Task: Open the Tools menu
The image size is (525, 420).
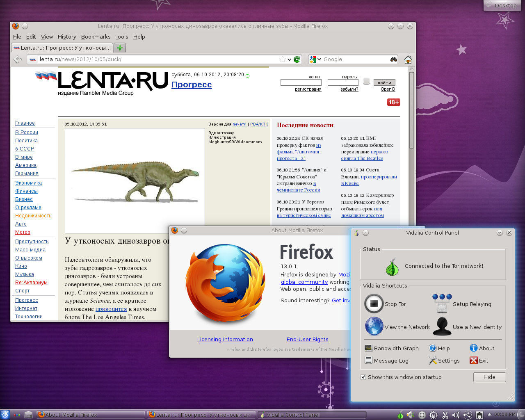Action: tap(122, 37)
